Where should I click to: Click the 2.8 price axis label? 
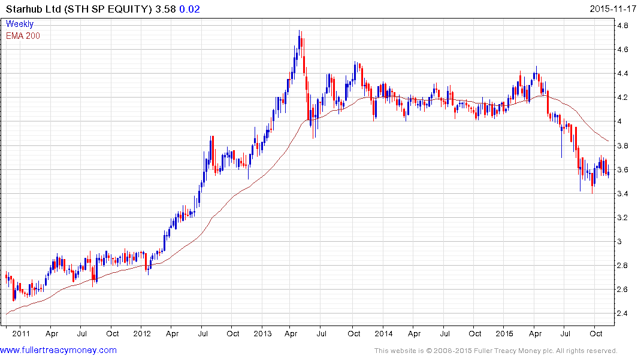(622, 266)
